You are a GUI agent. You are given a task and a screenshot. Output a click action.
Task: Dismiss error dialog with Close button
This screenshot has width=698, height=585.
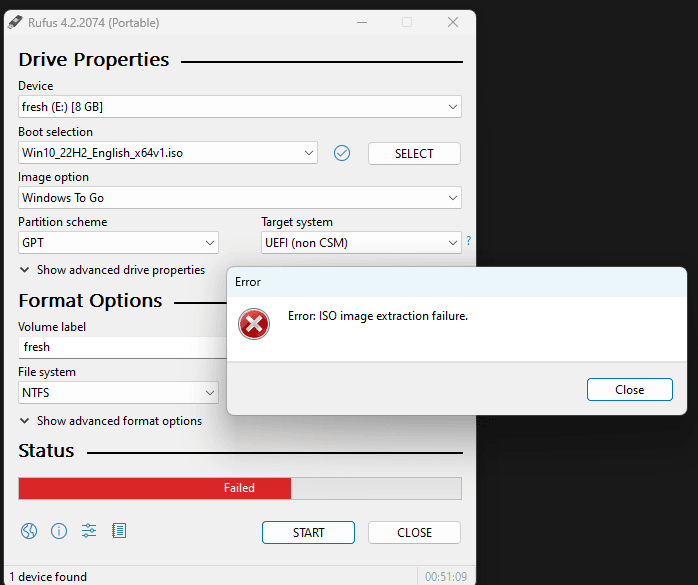[x=630, y=390]
